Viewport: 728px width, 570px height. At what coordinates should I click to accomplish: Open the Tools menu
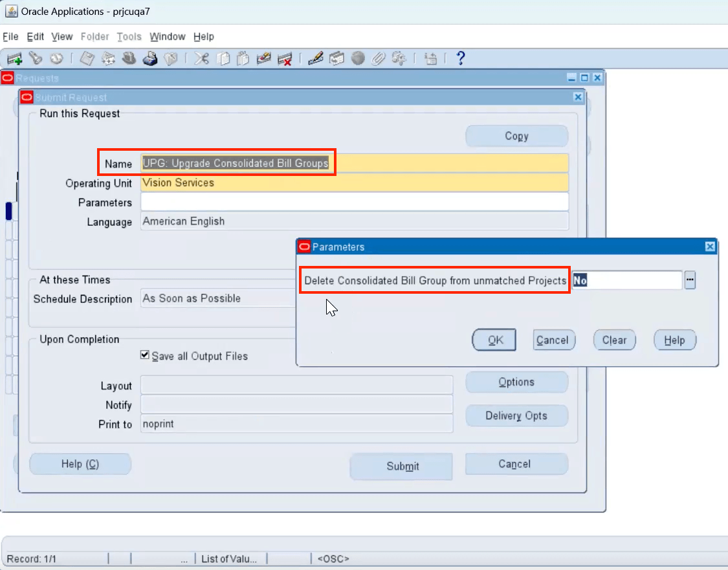coord(129,37)
